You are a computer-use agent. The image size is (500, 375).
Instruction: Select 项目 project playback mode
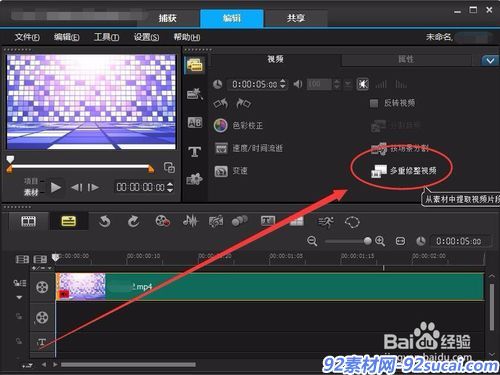pyautogui.click(x=31, y=181)
